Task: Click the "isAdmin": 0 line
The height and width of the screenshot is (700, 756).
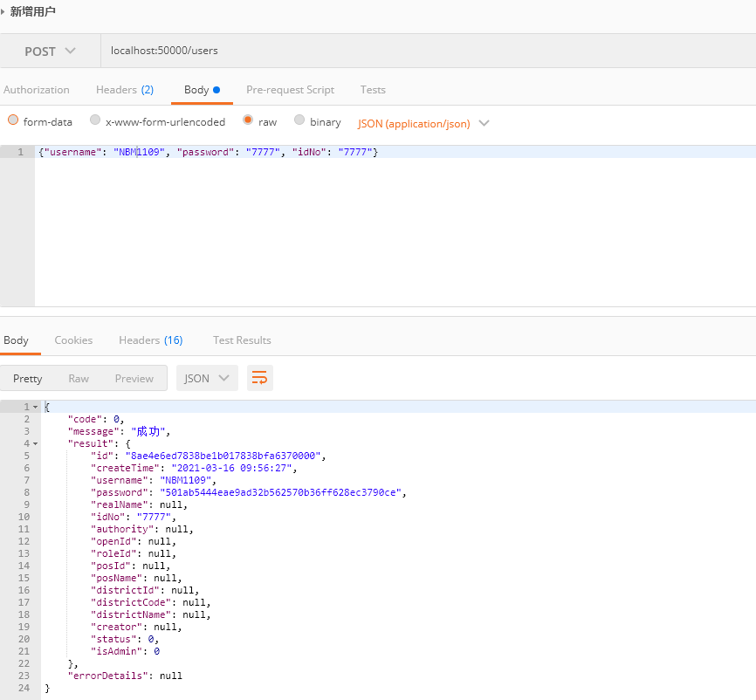Action: (126, 651)
